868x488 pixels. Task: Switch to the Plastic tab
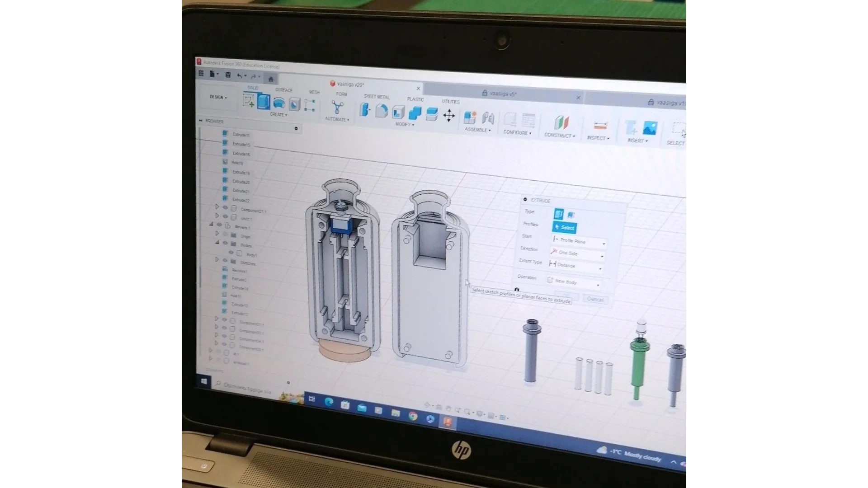click(415, 99)
